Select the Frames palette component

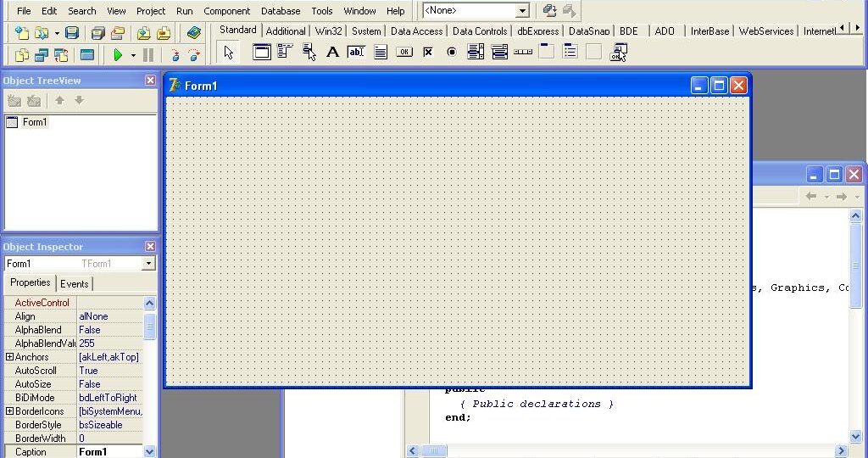click(261, 52)
